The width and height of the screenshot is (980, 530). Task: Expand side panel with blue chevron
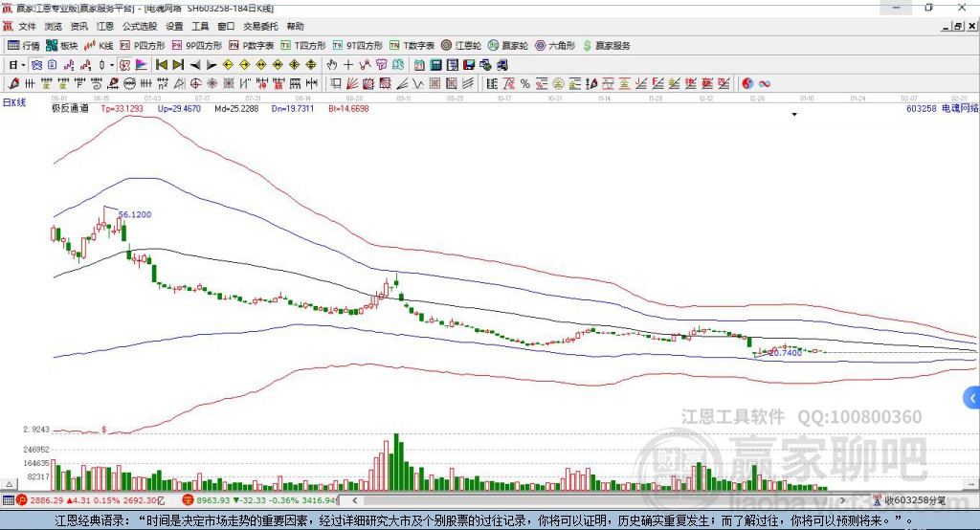tap(972, 398)
